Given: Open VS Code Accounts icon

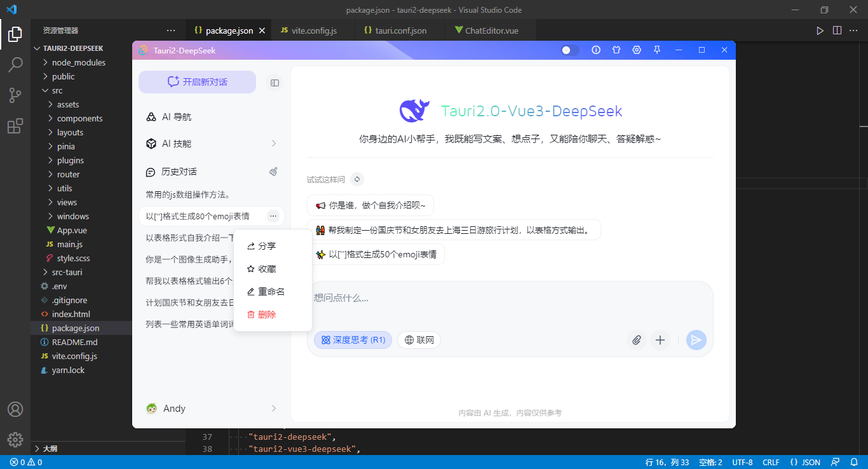Looking at the screenshot, I should pos(15,409).
